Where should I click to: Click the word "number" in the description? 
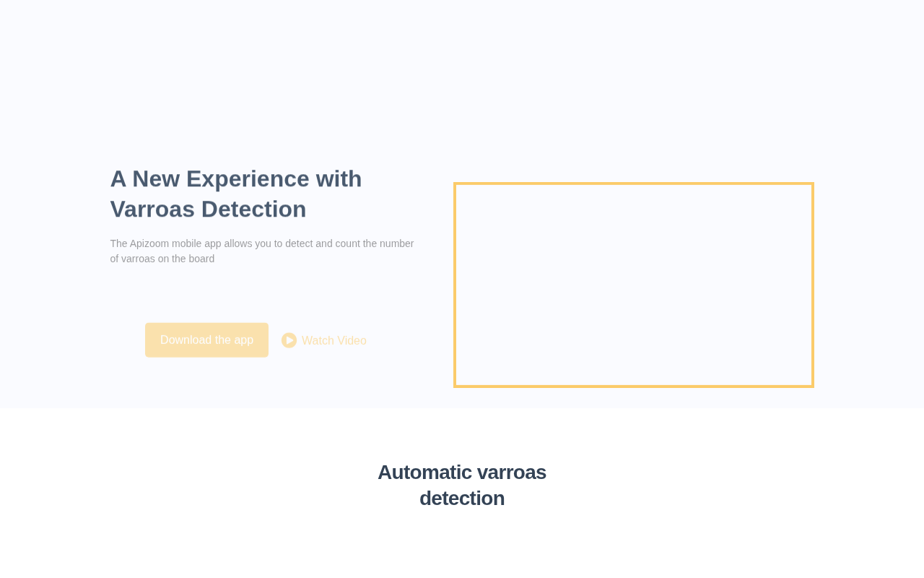click(x=397, y=243)
